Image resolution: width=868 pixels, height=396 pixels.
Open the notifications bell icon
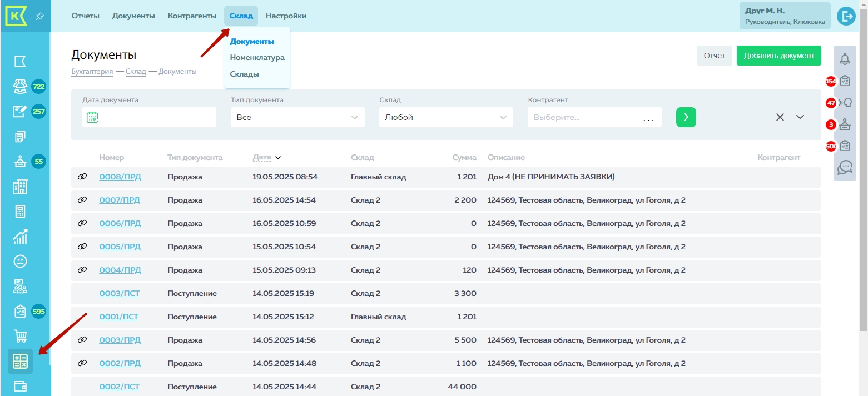point(845,59)
